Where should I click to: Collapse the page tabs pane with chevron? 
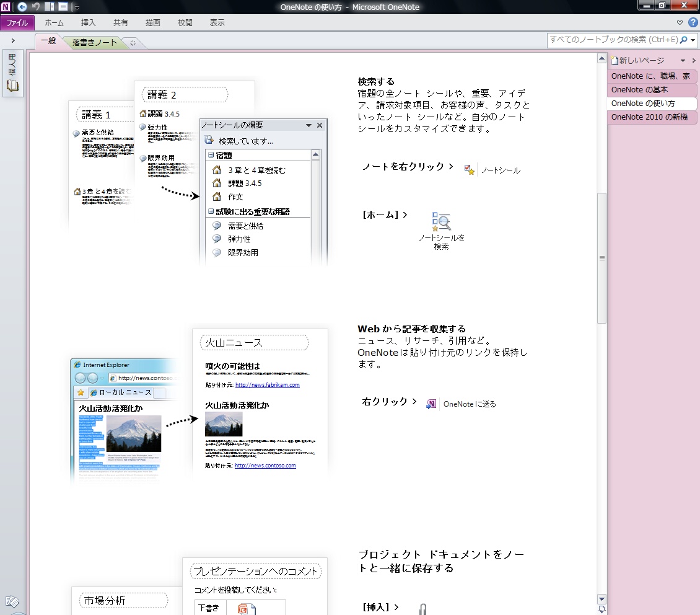click(x=694, y=60)
